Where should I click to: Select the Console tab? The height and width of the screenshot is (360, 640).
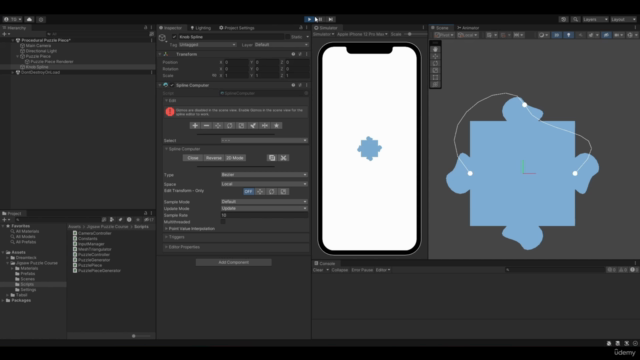(x=325, y=263)
